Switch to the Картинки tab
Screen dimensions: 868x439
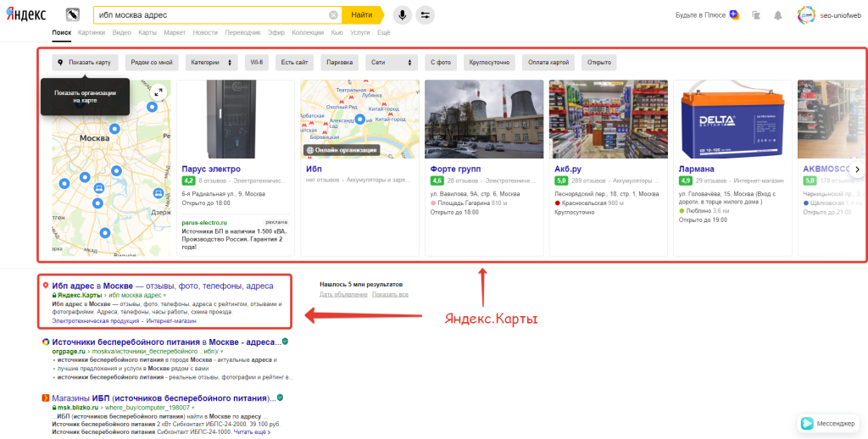pos(92,33)
